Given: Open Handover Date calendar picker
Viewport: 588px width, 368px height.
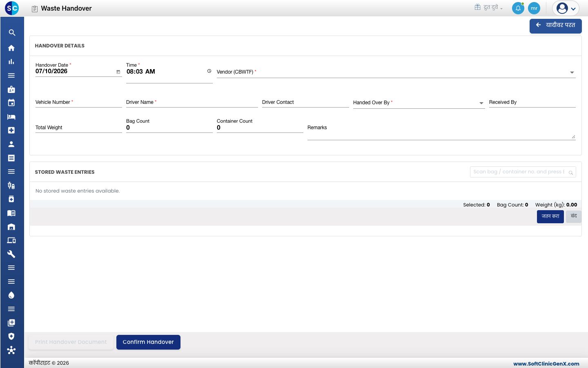Looking at the screenshot, I should (118, 72).
